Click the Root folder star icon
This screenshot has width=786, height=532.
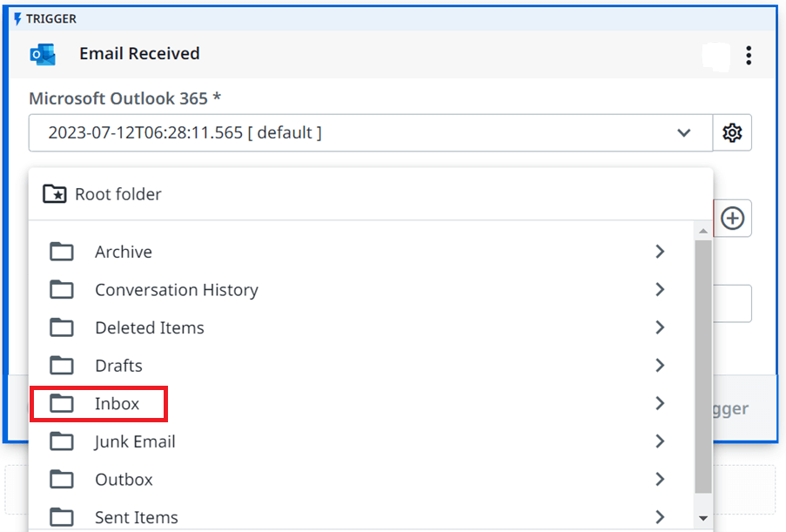tap(55, 194)
